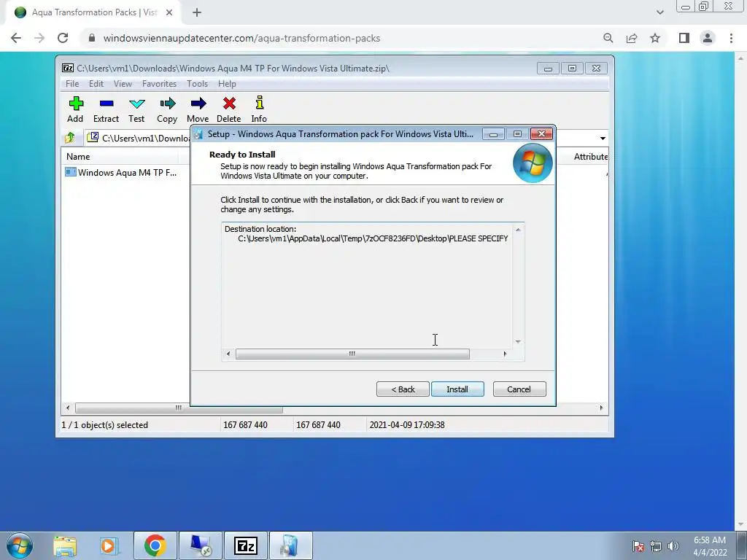Open the network icon in system tray
Viewport: 747px width, 560px height.
[656, 546]
